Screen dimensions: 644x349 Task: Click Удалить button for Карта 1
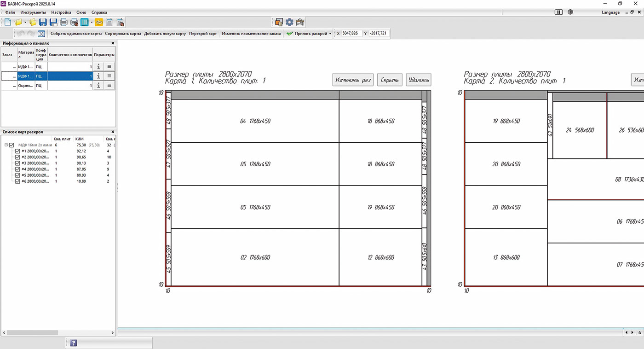[418, 80]
